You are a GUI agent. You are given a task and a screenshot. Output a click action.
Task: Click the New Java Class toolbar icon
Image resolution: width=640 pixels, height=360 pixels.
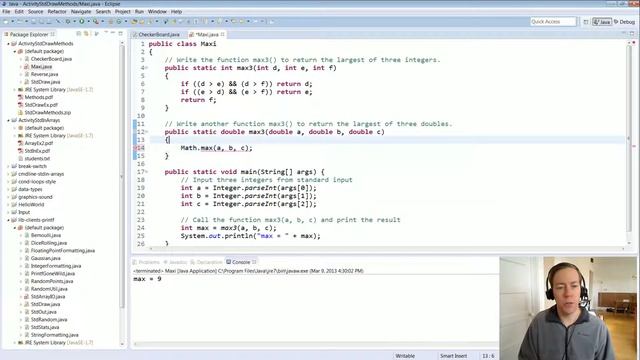[119, 21]
